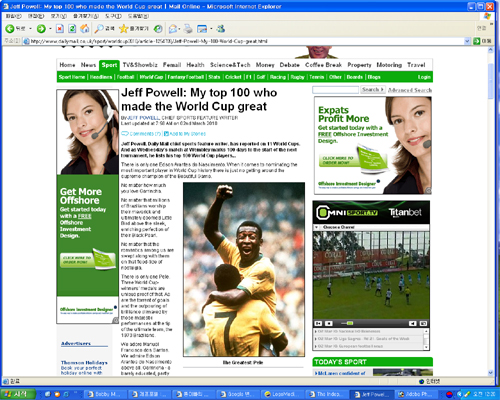Click the third quick launch icon
The image size is (500, 400).
pyautogui.click(x=66, y=394)
